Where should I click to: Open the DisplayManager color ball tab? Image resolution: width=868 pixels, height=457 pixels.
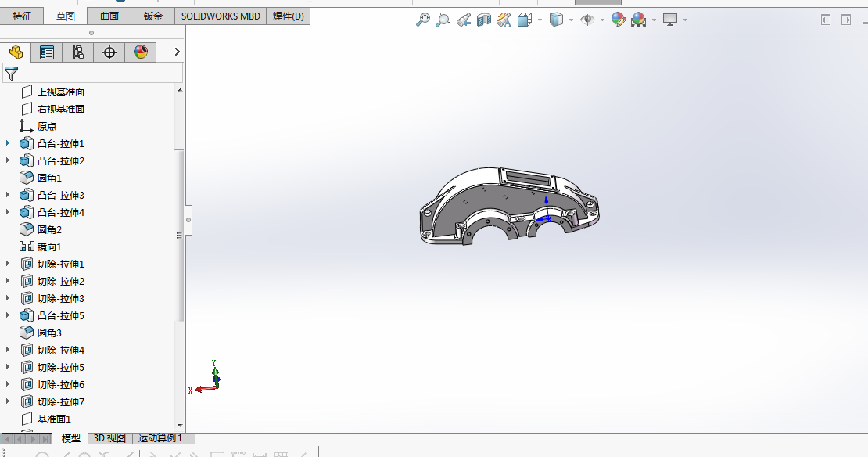(141, 52)
